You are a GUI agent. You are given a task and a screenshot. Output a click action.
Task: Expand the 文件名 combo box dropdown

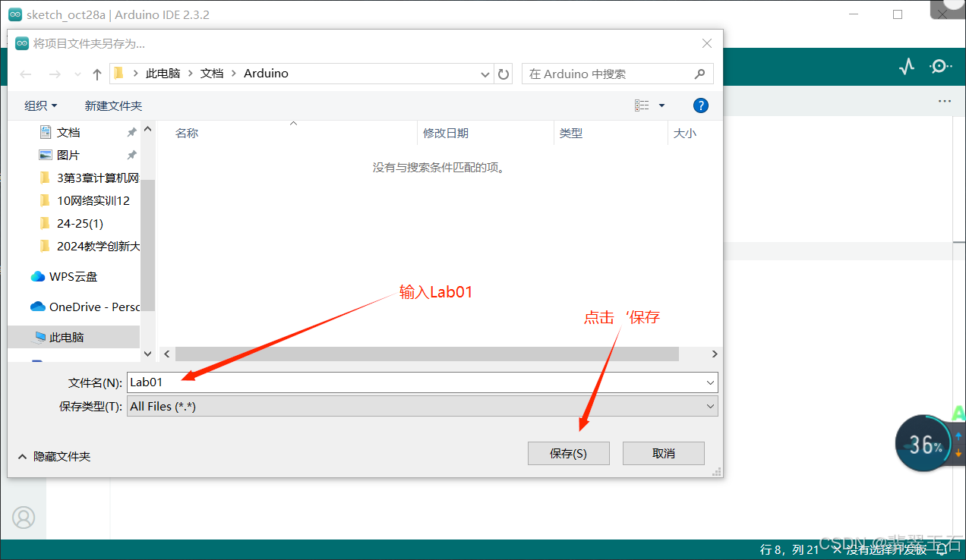(x=710, y=382)
